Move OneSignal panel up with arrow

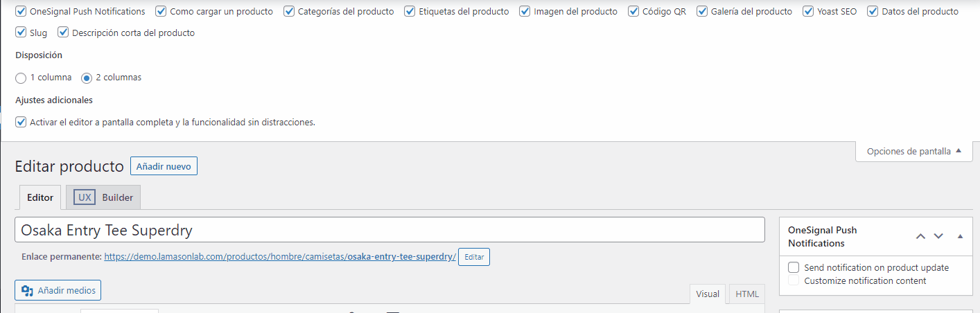click(x=920, y=236)
